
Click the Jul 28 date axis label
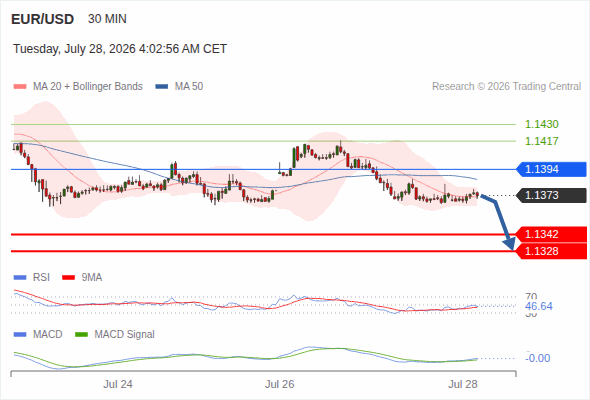(x=462, y=384)
